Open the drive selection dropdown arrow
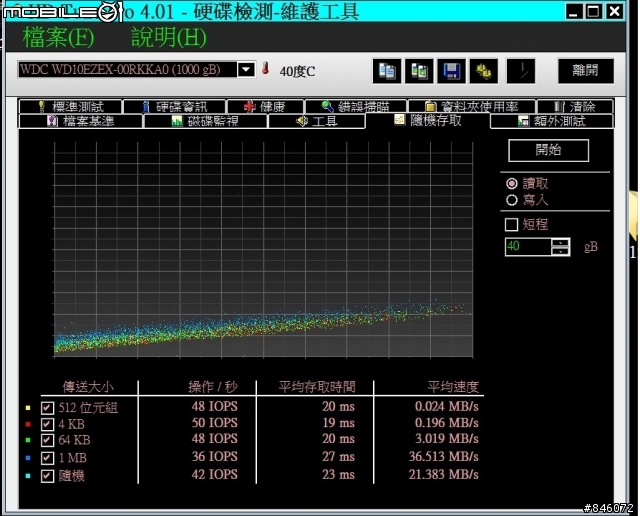 [x=246, y=69]
